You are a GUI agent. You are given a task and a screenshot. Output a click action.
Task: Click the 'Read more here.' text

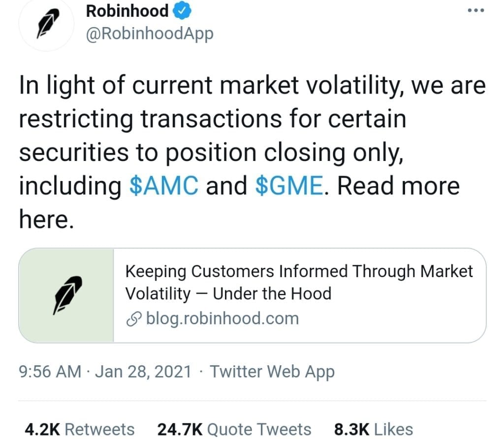point(240,202)
